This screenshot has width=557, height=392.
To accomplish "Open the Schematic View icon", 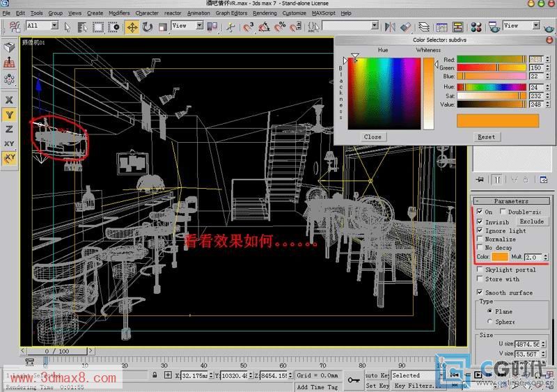I will (457, 27).
